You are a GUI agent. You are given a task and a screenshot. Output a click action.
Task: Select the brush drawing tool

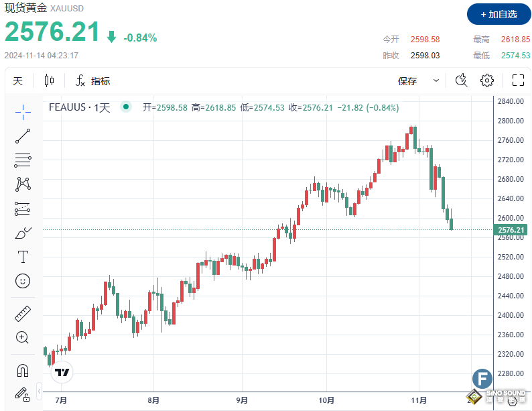pyautogui.click(x=23, y=233)
